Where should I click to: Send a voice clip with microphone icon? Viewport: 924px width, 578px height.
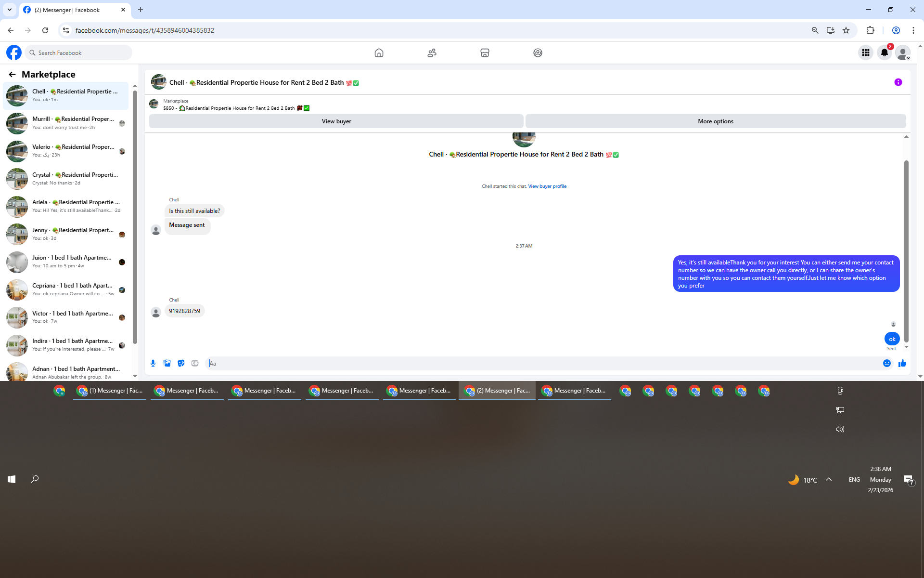[153, 363]
